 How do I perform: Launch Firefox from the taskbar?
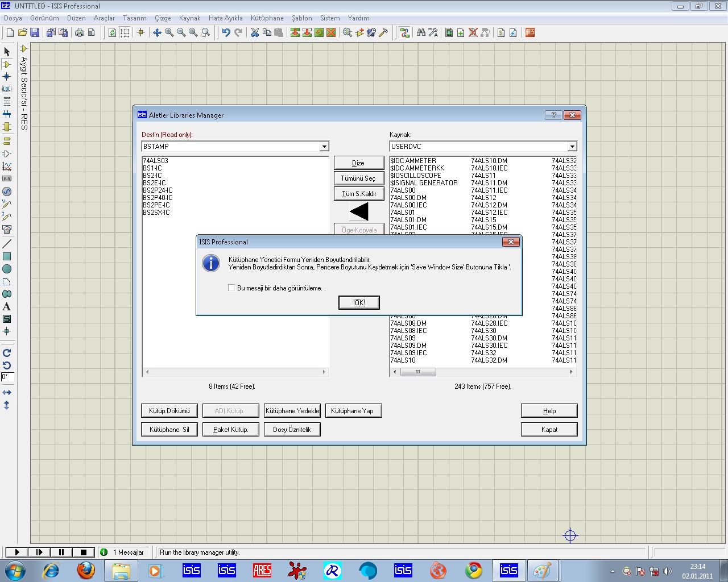pos(86,570)
